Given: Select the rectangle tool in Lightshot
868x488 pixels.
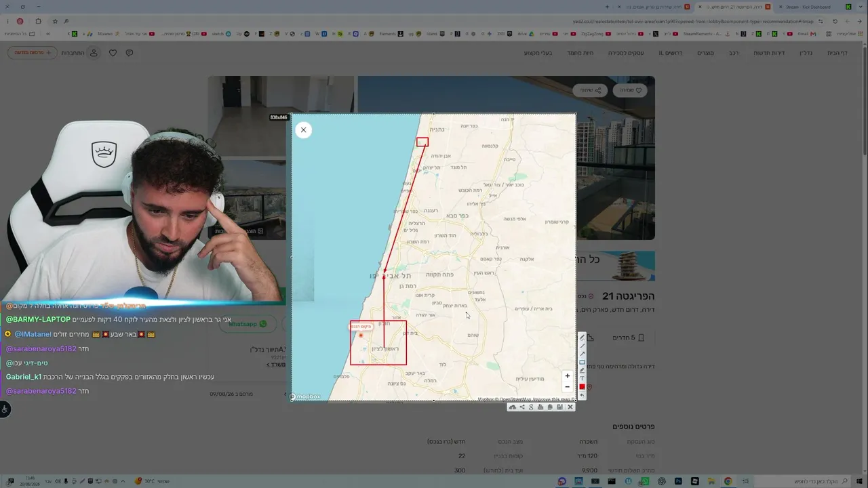Looking at the screenshot, I should click(x=582, y=362).
